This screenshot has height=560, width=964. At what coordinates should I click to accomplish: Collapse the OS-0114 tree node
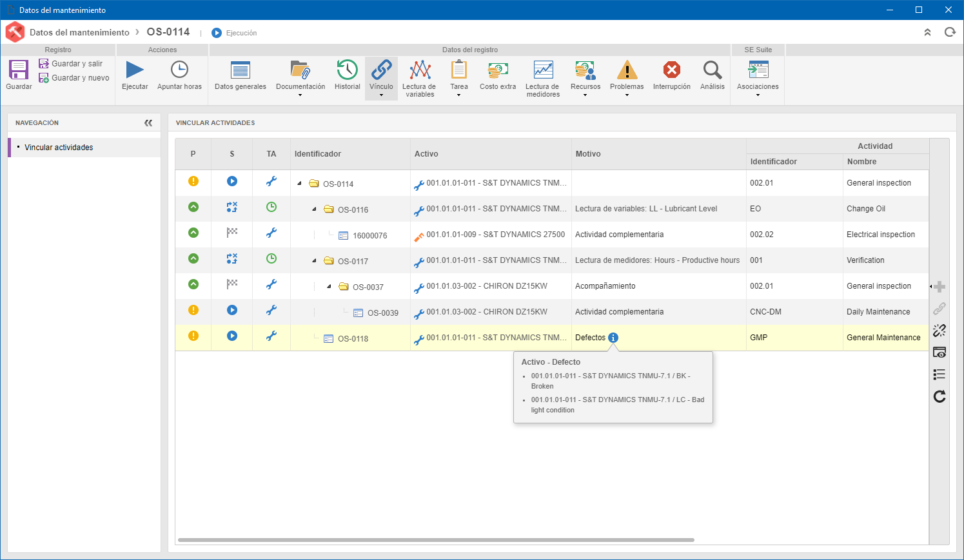click(x=300, y=184)
